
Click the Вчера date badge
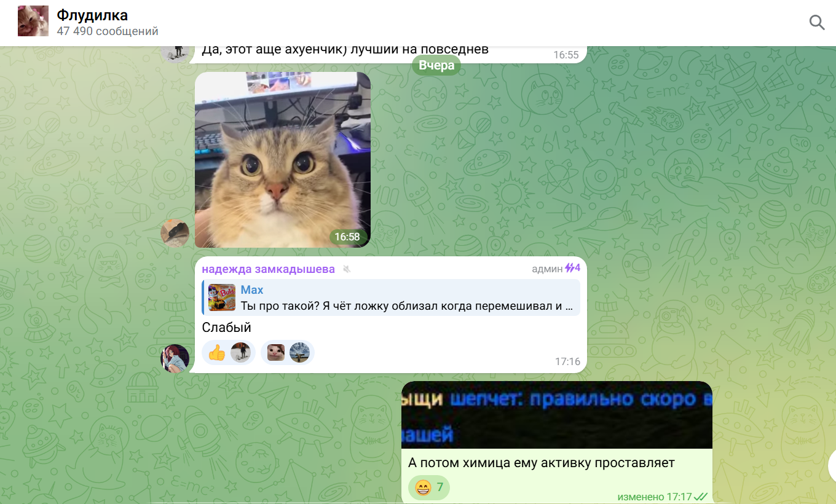tap(436, 65)
